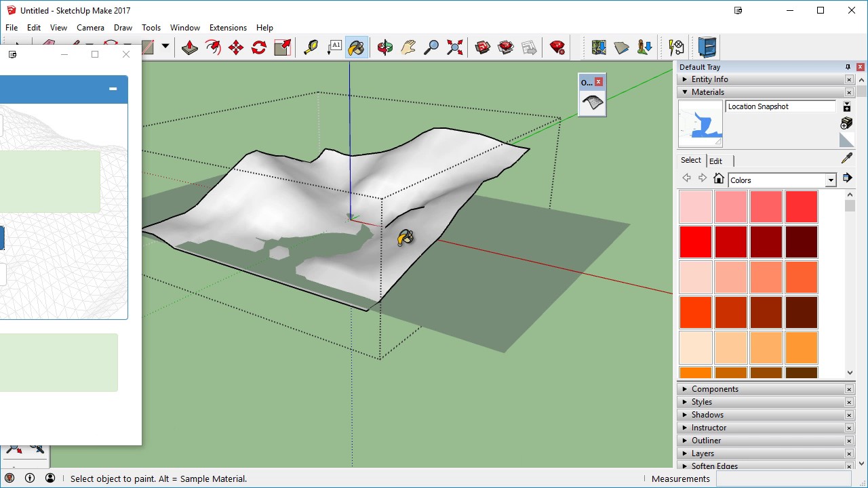Select the Scale tool

(282, 47)
